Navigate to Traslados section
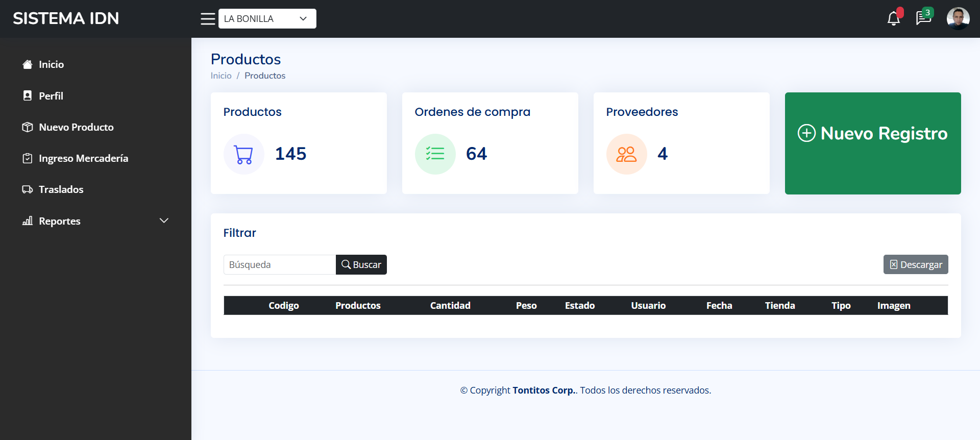980x440 pixels. point(61,189)
